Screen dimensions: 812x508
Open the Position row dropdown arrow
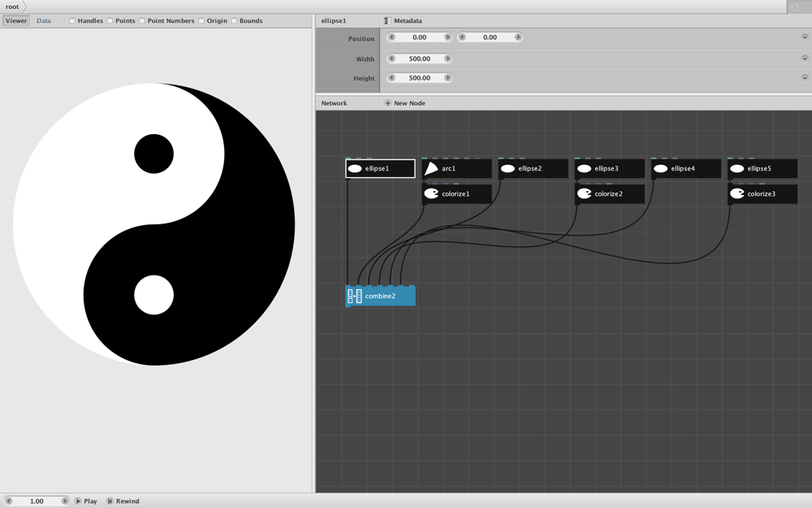click(804, 37)
